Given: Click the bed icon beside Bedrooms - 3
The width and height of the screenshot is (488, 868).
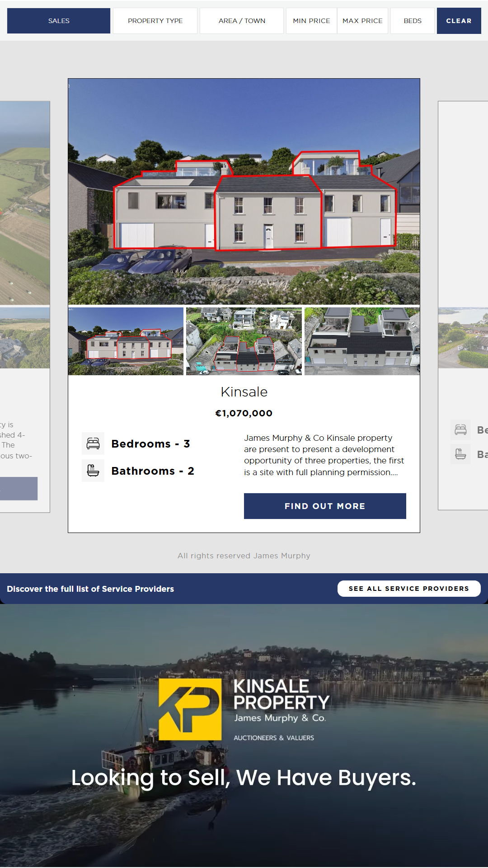Looking at the screenshot, I should click(x=93, y=443).
